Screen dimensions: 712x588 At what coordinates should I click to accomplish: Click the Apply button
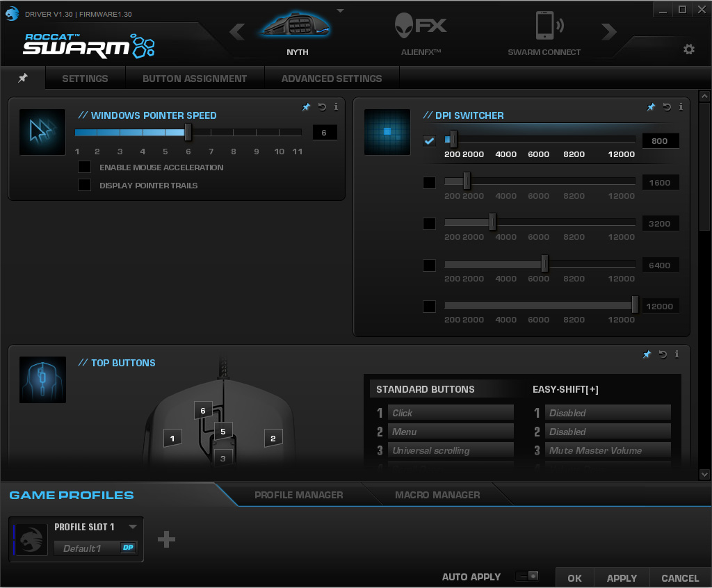click(x=622, y=578)
